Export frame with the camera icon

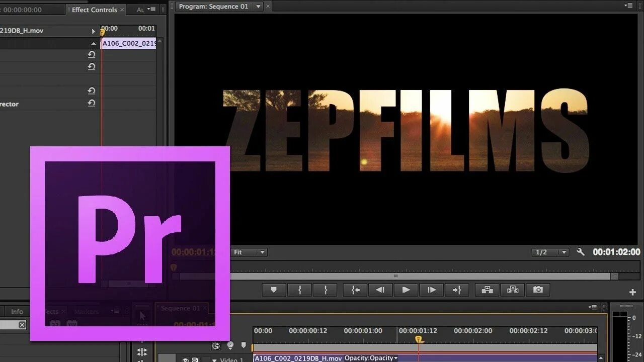pyautogui.click(x=538, y=290)
